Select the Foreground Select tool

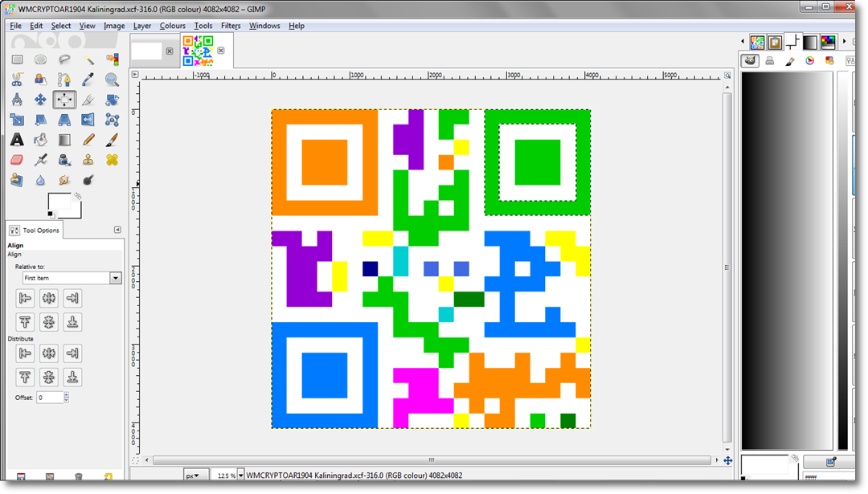(40, 80)
